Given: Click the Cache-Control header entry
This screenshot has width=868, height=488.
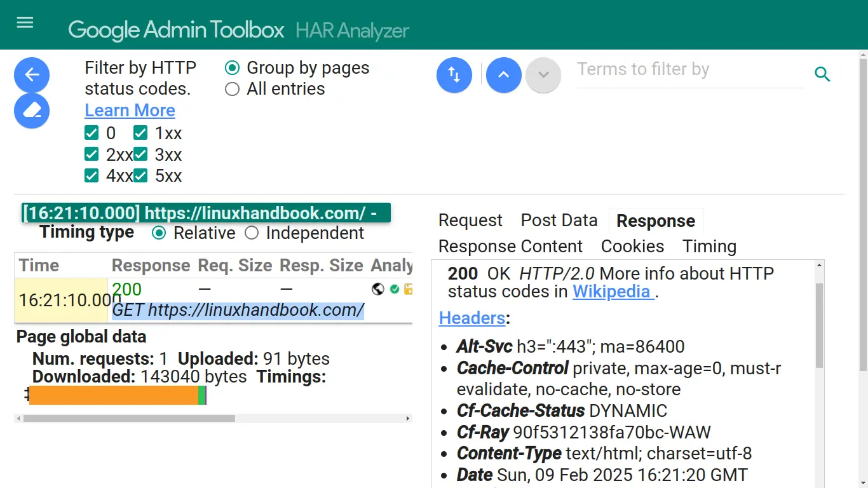Looking at the screenshot, I should point(619,378).
